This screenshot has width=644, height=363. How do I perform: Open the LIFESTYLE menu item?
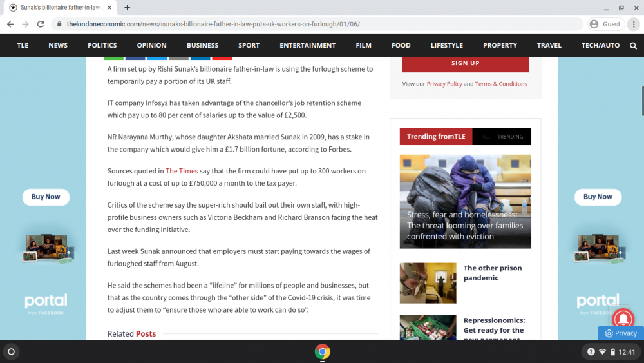coord(447,46)
